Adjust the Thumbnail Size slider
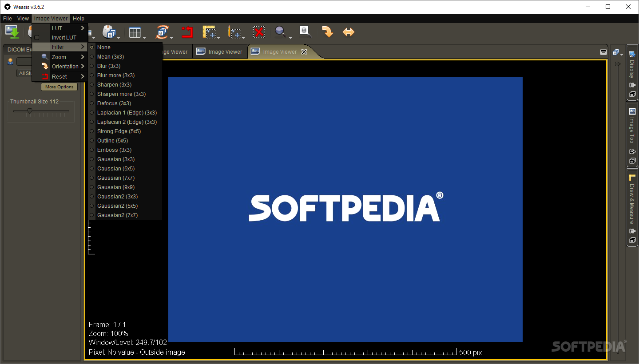The image size is (639, 364). coord(30,111)
